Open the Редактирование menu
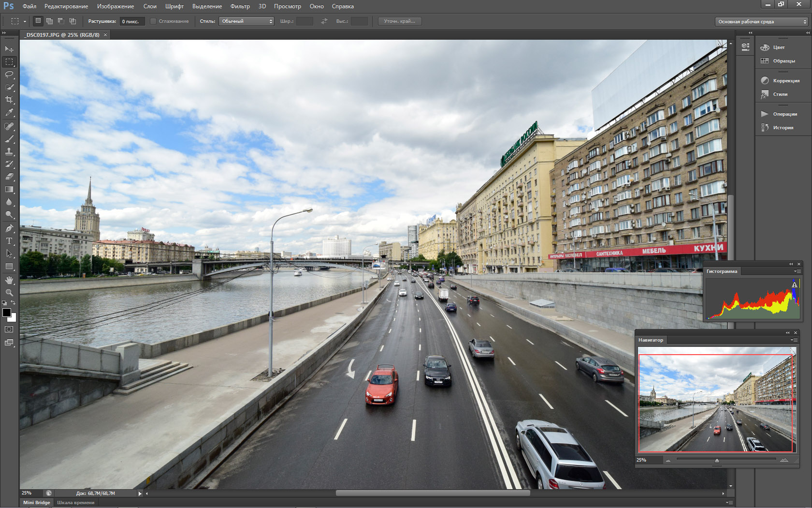Screen dimensions: 812x508 (x=66, y=6)
